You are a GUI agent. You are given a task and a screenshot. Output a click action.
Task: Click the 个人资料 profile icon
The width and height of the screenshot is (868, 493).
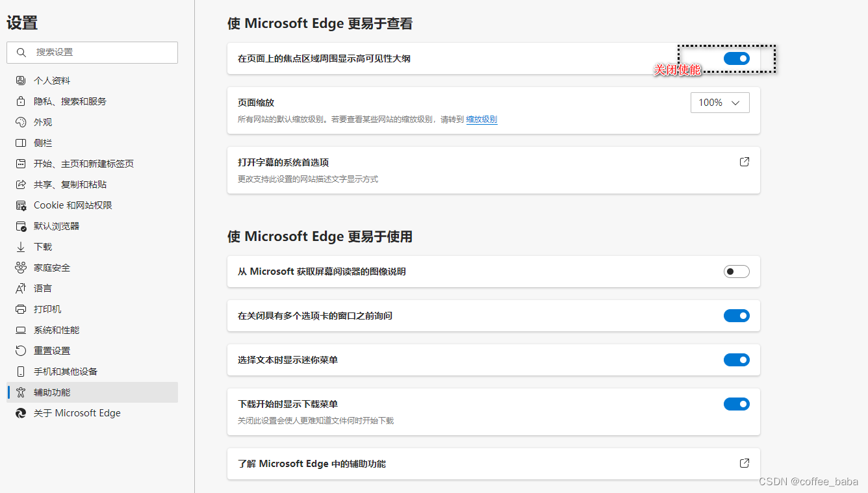pyautogui.click(x=21, y=81)
